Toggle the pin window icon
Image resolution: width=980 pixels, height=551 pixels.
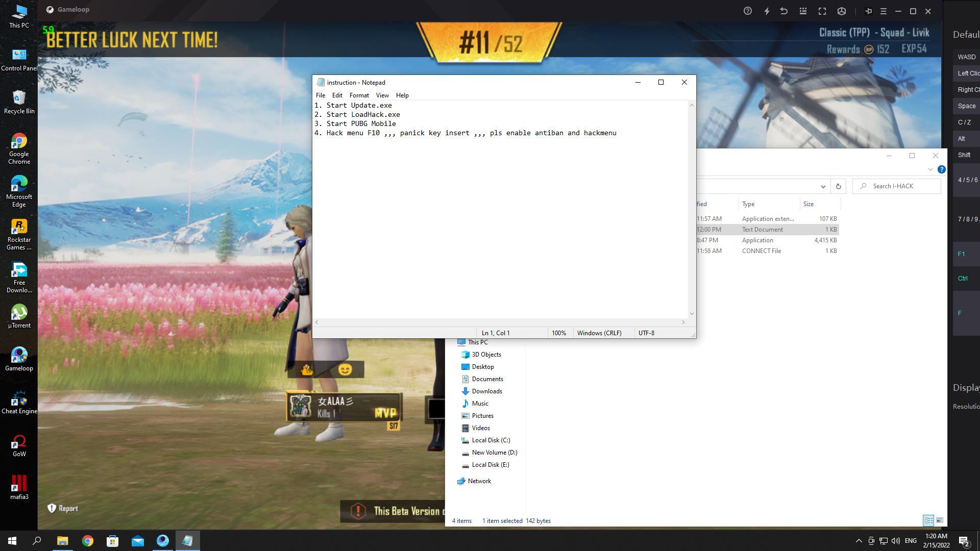868,11
